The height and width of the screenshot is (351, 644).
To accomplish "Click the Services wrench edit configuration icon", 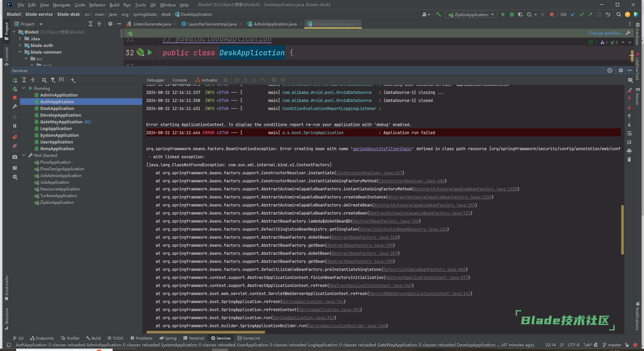I will [15, 106].
